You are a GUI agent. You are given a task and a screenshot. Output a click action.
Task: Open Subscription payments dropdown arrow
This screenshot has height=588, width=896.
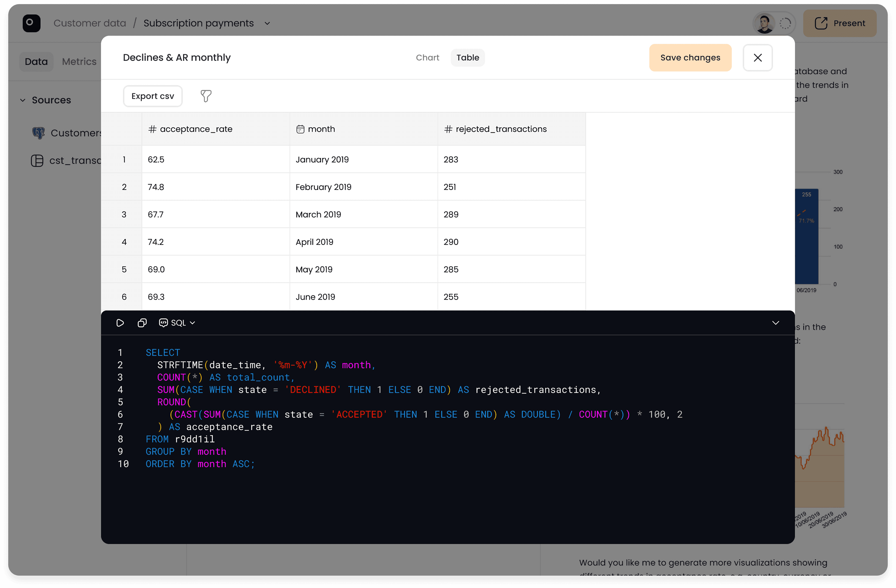click(x=267, y=23)
